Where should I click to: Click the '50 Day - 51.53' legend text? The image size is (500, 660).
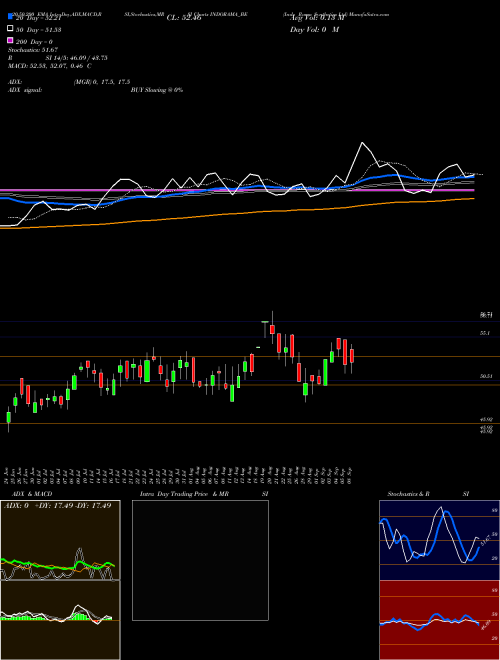tap(39, 29)
